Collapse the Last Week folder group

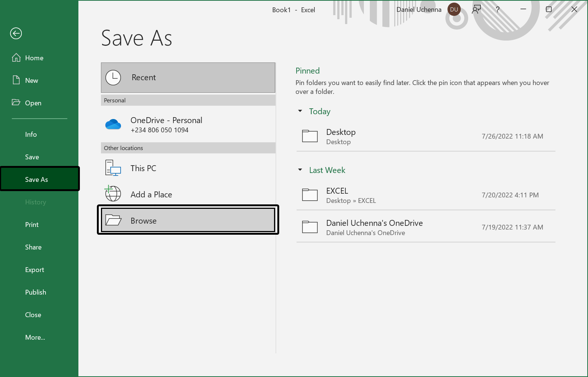tap(300, 170)
